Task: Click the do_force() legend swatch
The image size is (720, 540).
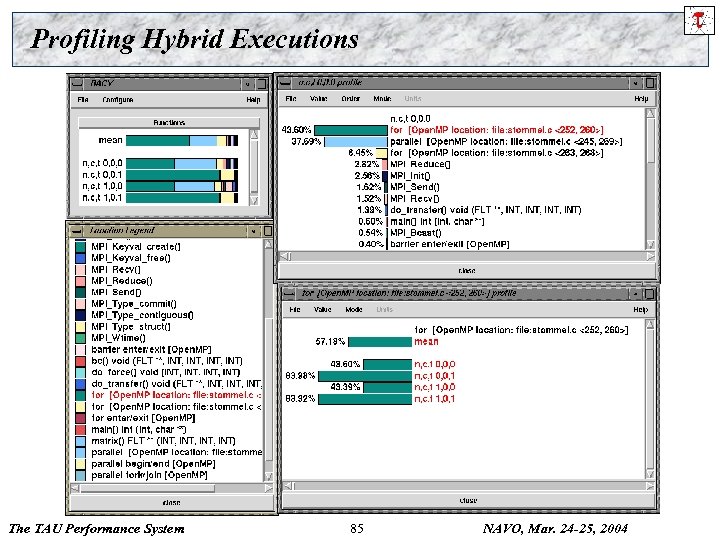Action: tap(80, 372)
